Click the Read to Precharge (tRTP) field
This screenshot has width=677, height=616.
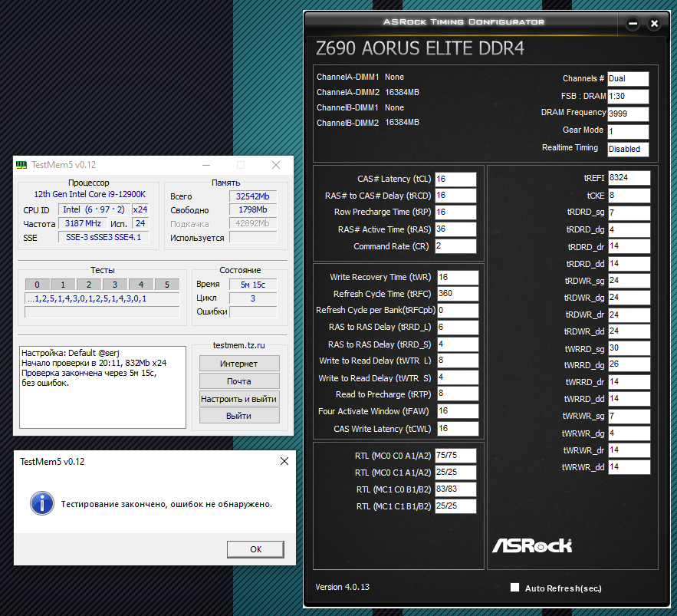(458, 394)
